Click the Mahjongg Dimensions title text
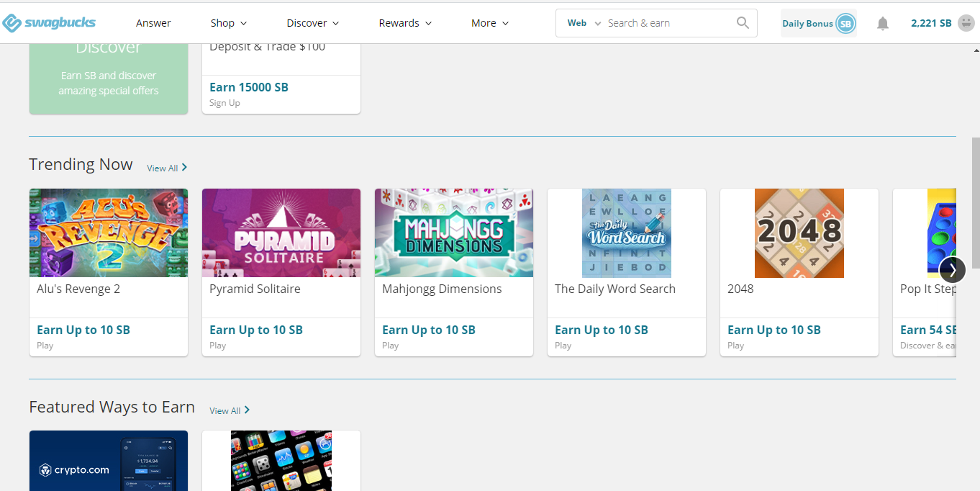The width and height of the screenshot is (980, 491). [x=442, y=289]
